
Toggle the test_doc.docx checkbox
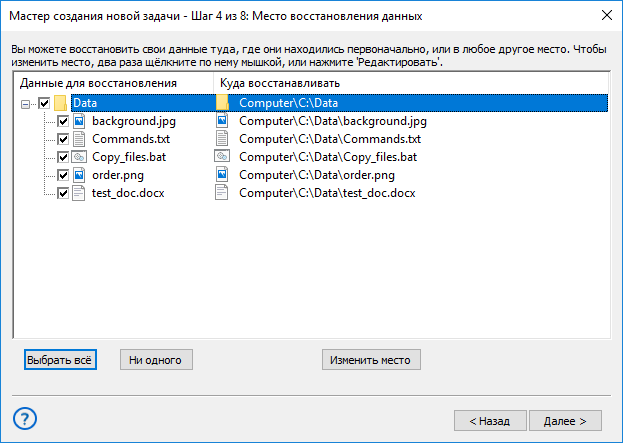[63, 193]
